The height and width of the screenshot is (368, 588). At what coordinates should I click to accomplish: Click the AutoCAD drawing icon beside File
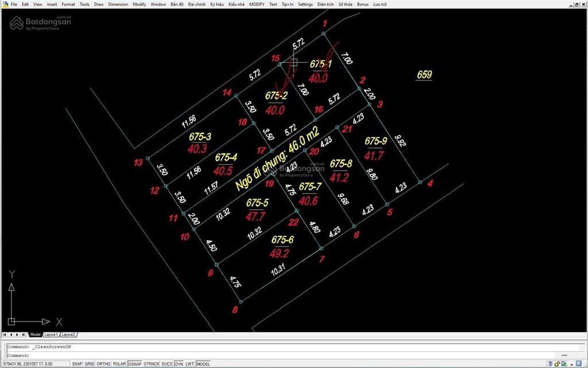5,4
